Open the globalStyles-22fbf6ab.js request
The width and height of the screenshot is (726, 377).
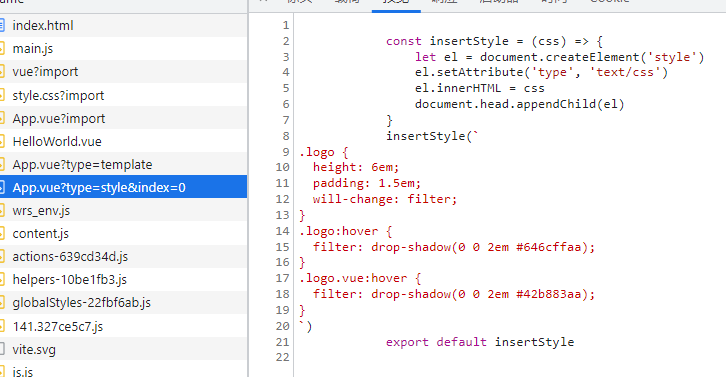pyautogui.click(x=123, y=303)
